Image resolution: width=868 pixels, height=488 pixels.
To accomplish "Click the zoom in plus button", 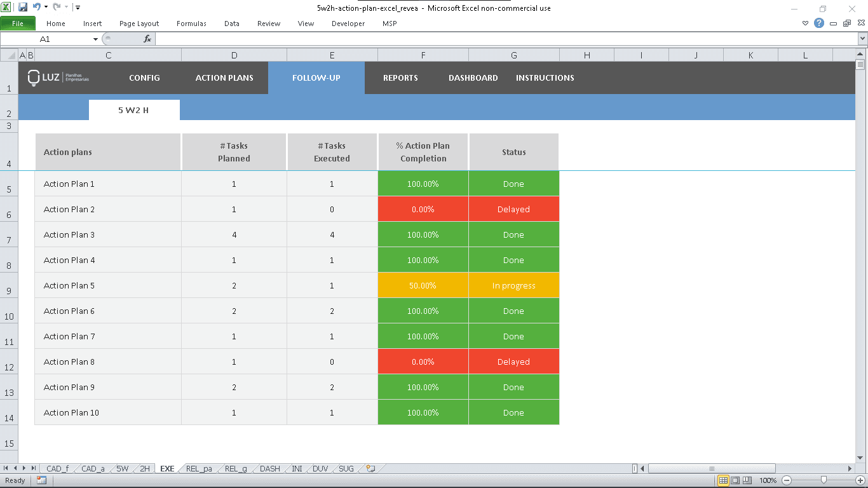I will tap(860, 480).
